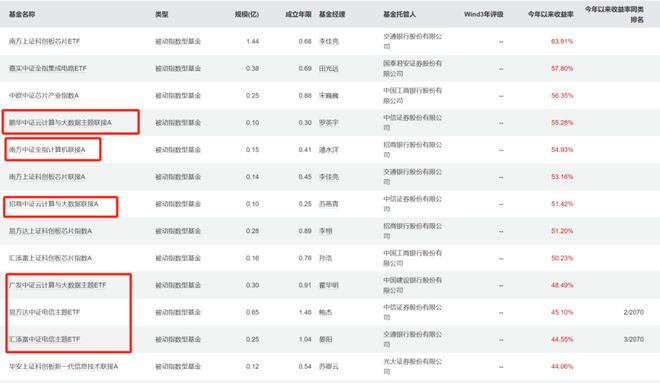Click the 0.69 years-established cell
The image size is (660, 383).
(305, 68)
